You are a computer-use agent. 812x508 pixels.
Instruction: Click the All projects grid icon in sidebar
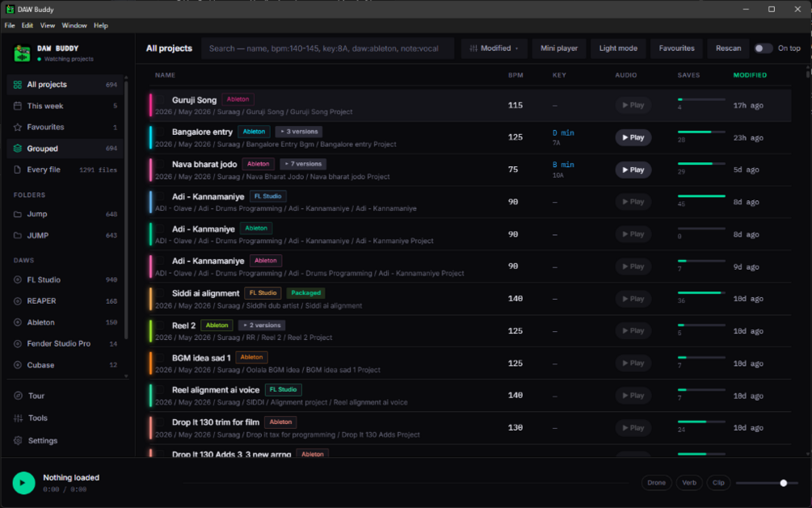point(18,85)
